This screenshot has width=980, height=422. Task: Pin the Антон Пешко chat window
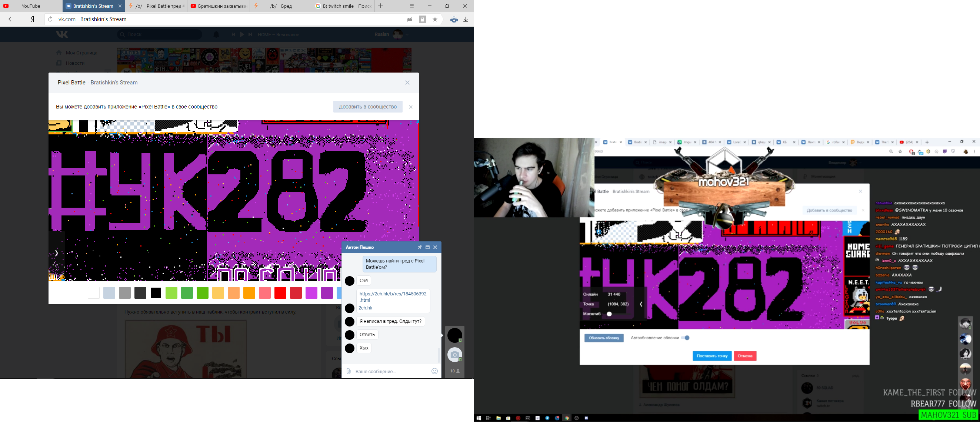[420, 247]
